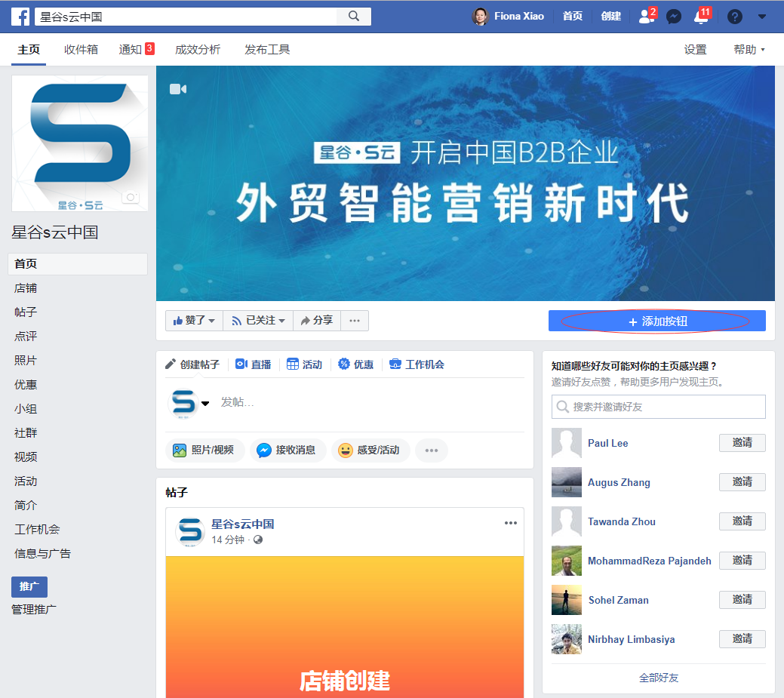784x698 pixels.
Task: Open notifications bell showing 11 alerts
Action: [x=702, y=16]
